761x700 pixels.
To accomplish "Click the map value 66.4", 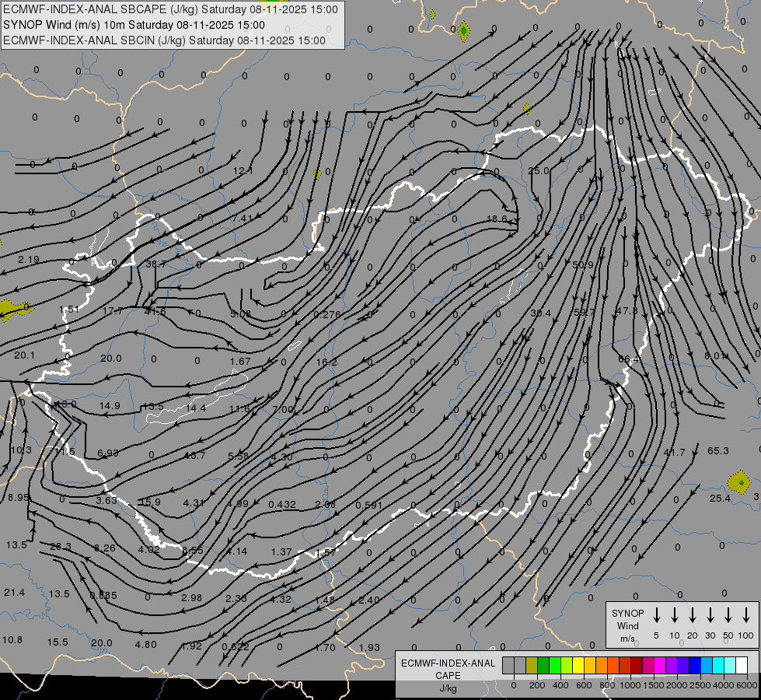I will (629, 359).
